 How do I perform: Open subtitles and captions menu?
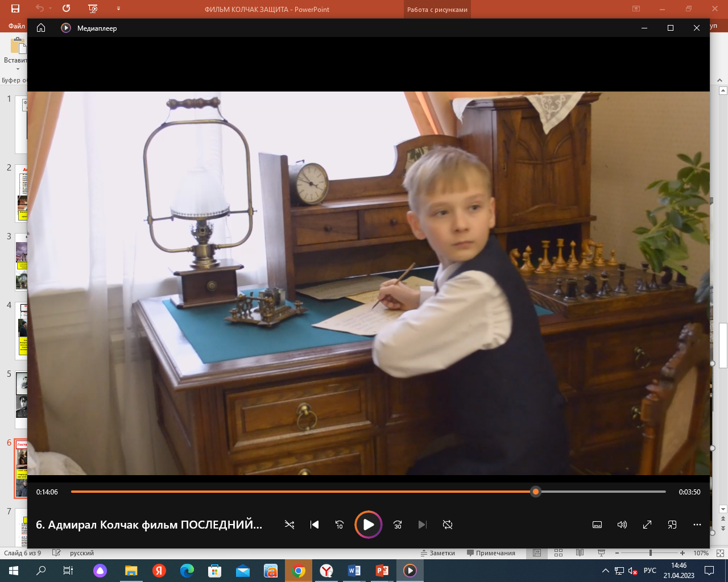click(x=597, y=525)
